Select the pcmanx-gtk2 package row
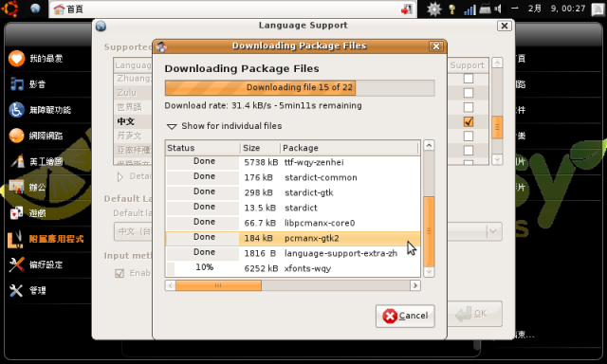 click(x=293, y=238)
